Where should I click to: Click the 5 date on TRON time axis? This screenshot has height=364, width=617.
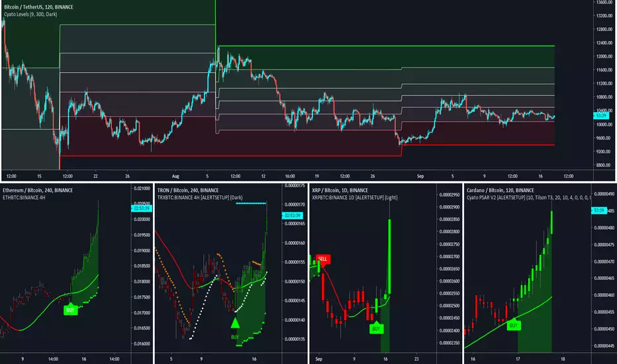click(171, 359)
